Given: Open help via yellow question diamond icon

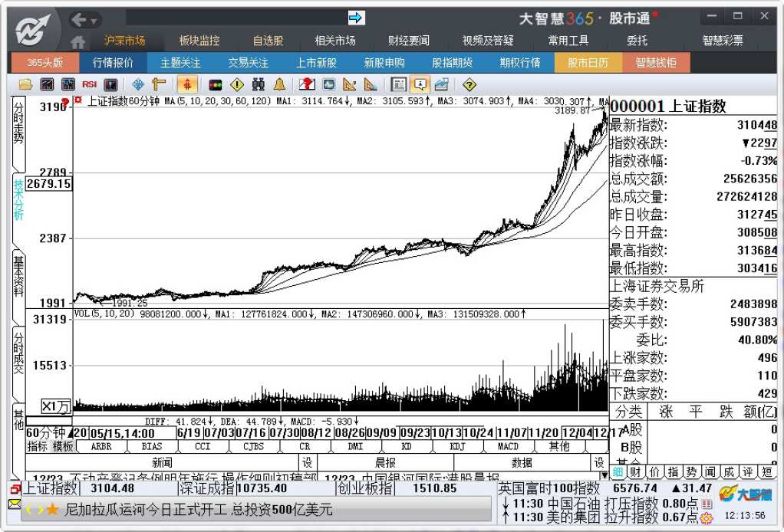Looking at the screenshot, I should coord(469,84).
